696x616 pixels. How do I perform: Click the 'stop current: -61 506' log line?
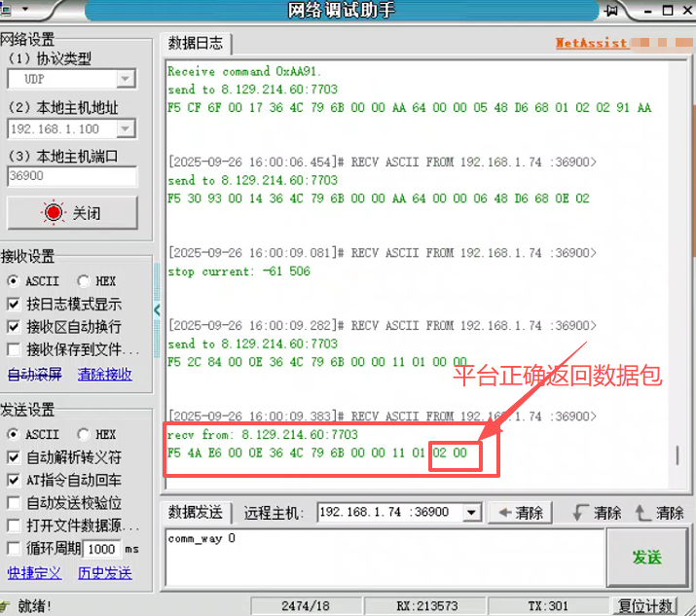pos(238,272)
